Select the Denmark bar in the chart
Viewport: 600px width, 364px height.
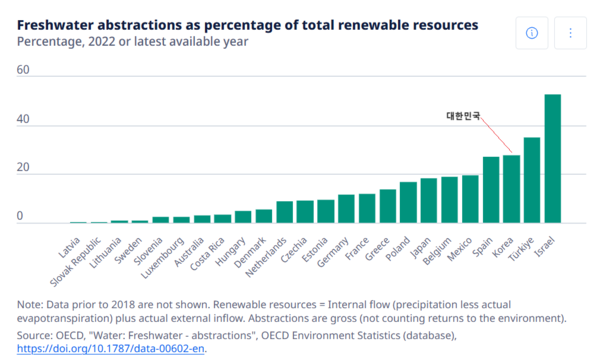pyautogui.click(x=264, y=216)
